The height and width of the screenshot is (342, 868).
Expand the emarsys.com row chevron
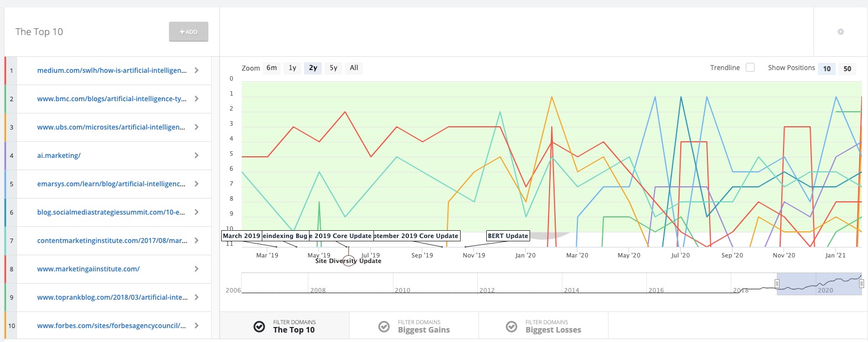197,184
